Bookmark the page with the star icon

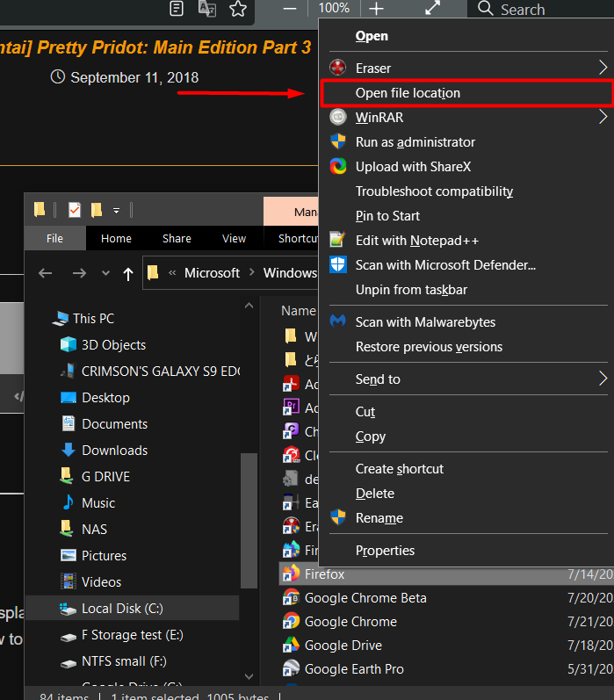point(237,9)
